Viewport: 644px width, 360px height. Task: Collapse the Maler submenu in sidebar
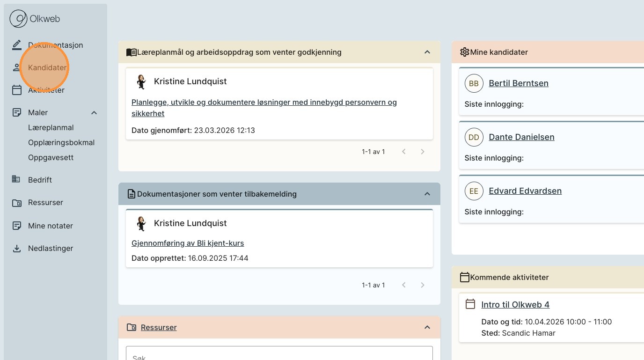pyautogui.click(x=94, y=113)
